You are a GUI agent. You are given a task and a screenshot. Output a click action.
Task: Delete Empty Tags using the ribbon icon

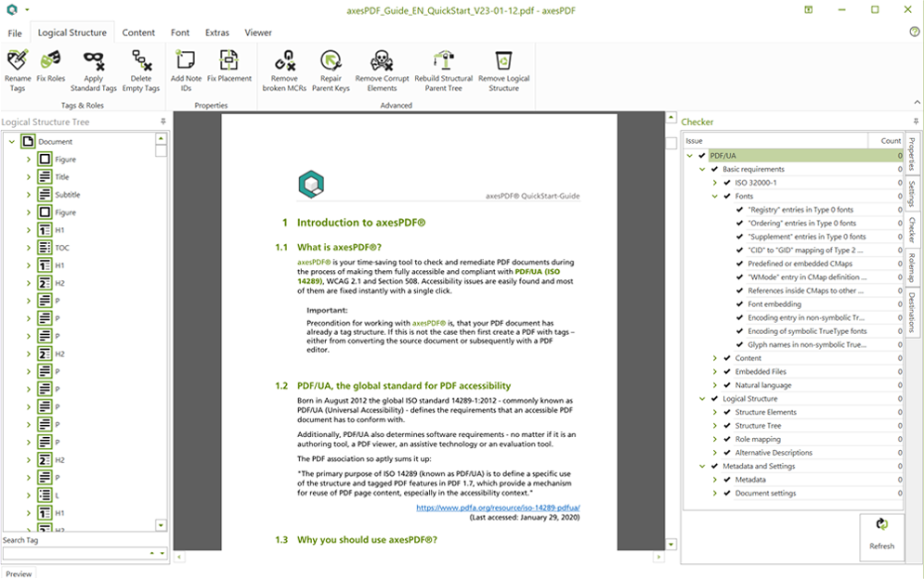(141, 61)
